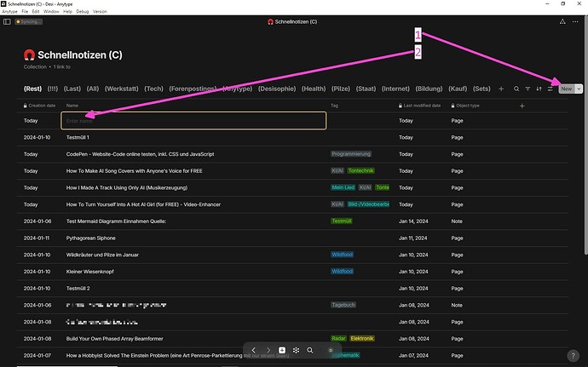Go forward with the navigation arrow
Screen dimensions: 588x367
268,350
